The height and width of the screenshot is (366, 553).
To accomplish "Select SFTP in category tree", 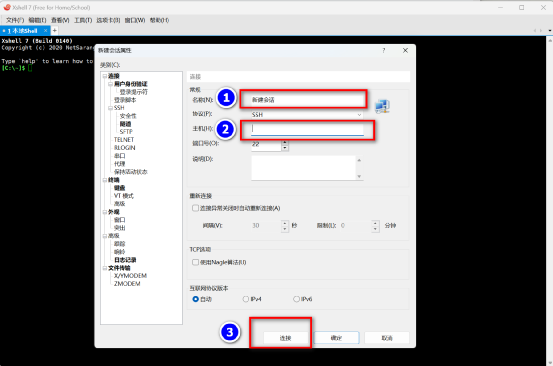I will [x=126, y=132].
